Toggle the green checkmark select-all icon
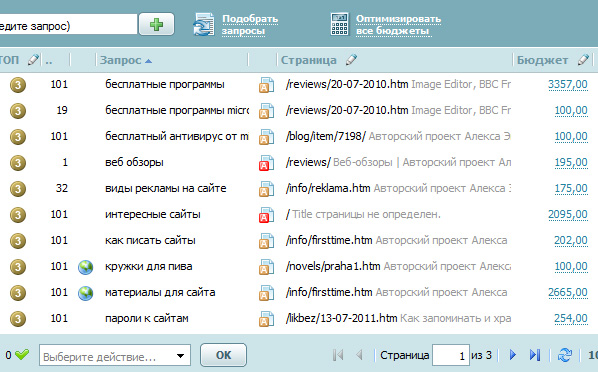The image size is (598, 372). click(x=22, y=355)
